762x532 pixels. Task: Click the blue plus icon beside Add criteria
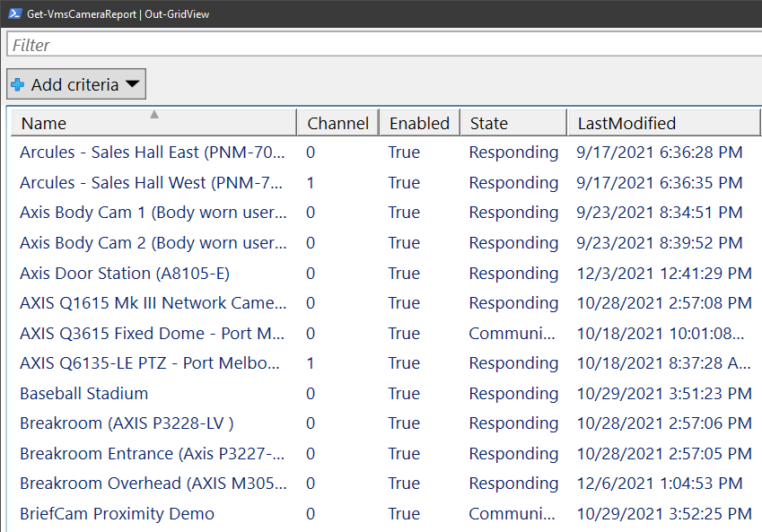(x=17, y=84)
